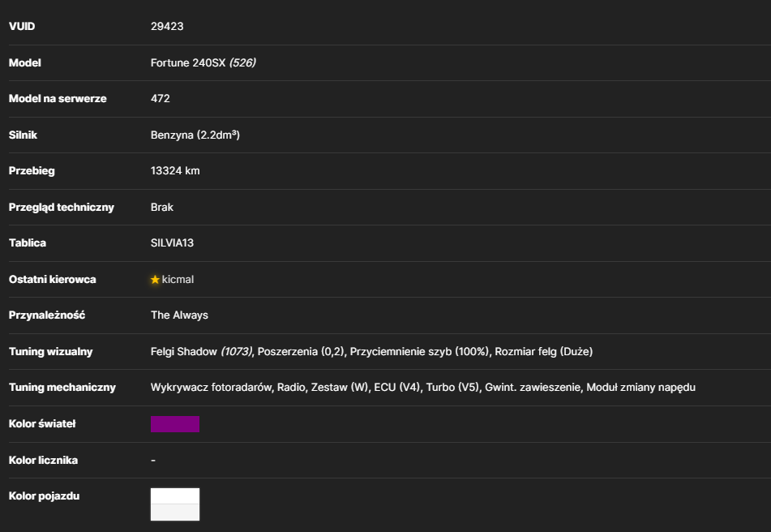Open the kicmal driver profile link
Viewport: 771px width, 532px height.
(178, 279)
